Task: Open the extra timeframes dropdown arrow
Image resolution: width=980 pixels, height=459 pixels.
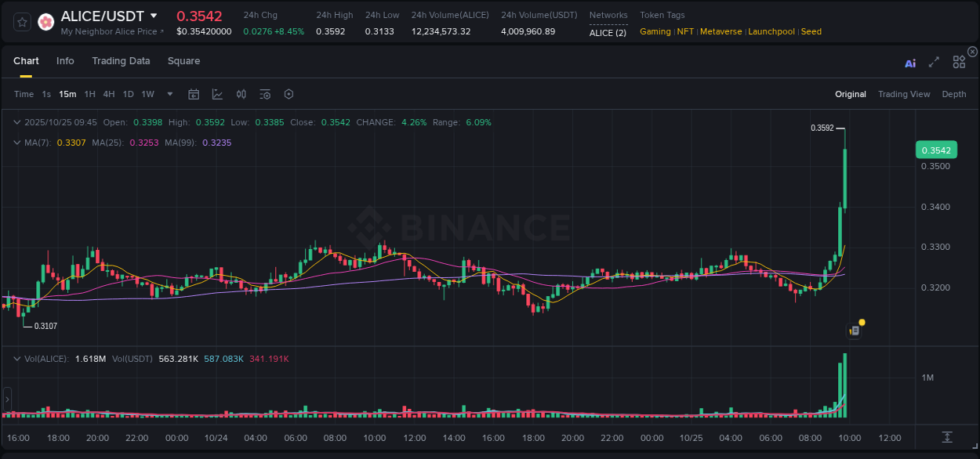Action: coord(169,94)
